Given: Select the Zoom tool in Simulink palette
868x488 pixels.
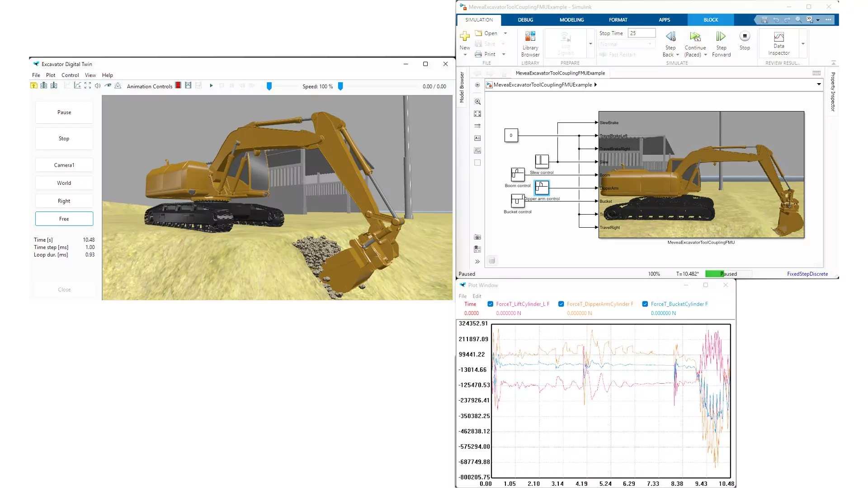Looking at the screenshot, I should point(477,102).
